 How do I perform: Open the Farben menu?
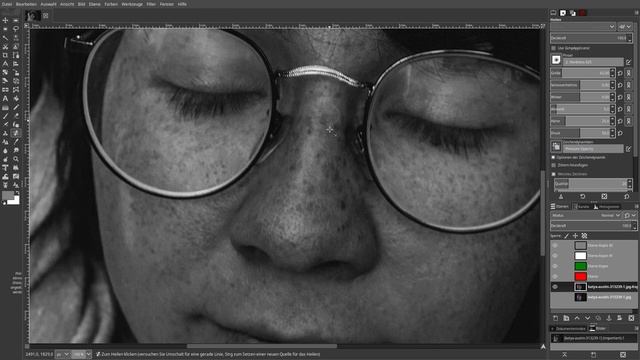coord(111,4)
